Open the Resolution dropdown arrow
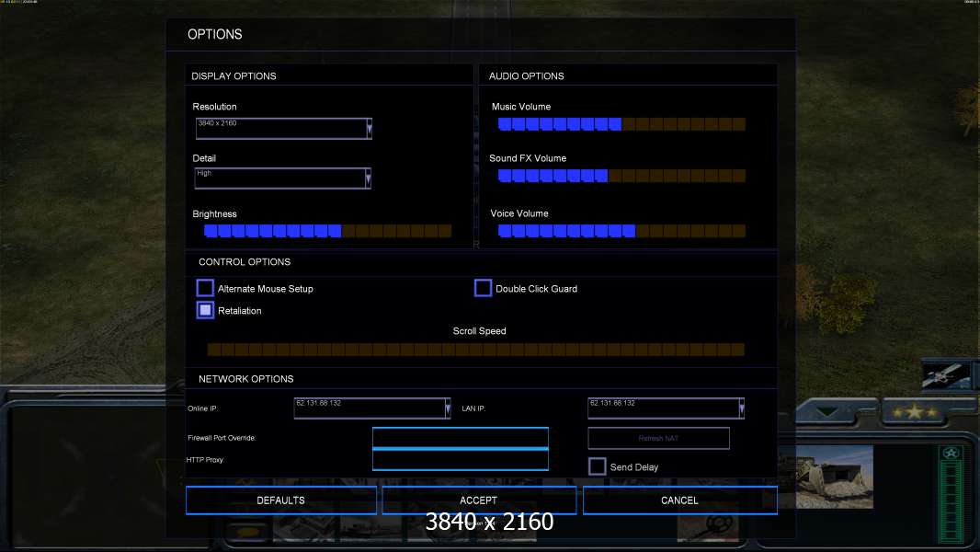 pyautogui.click(x=370, y=128)
